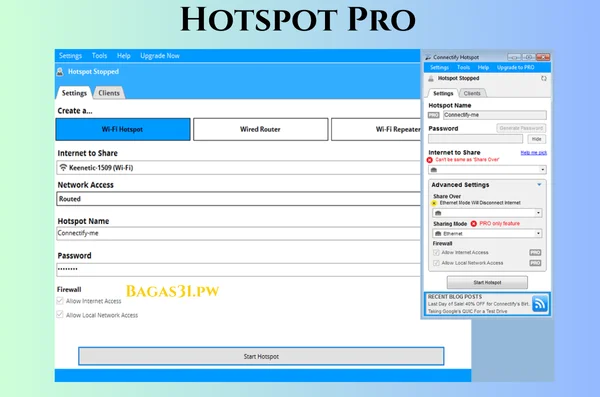Screen dimensions: 600x397
Task: Open blog post Taking Google's QUIC For a Test Drive
Action: pyautogui.click(x=467, y=311)
